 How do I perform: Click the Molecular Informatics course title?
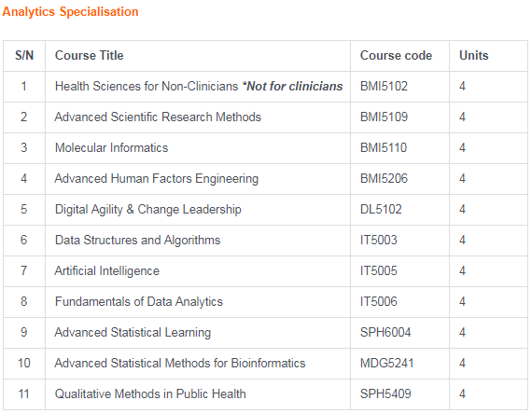[112, 148]
